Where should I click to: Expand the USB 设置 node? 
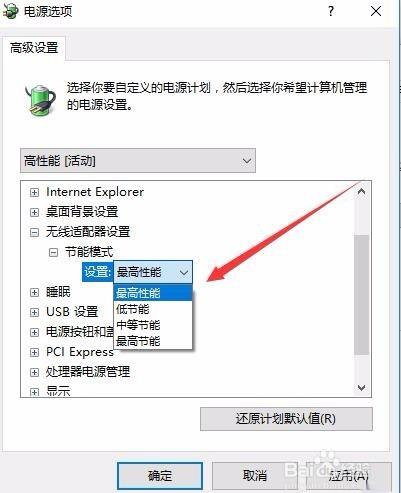34,312
